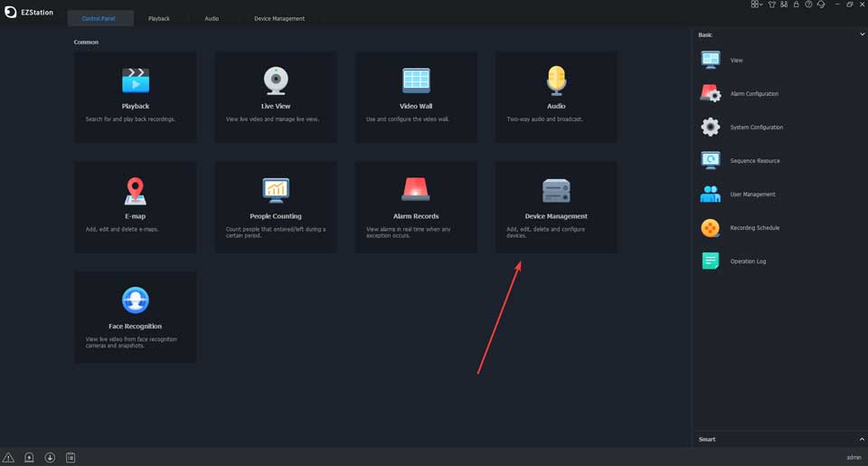
Task: Switch to the Device Management tab
Action: [279, 18]
